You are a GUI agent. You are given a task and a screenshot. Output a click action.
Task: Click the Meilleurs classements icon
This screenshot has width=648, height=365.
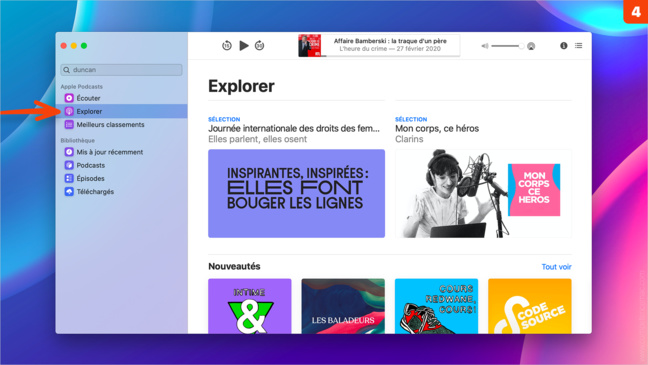point(69,124)
